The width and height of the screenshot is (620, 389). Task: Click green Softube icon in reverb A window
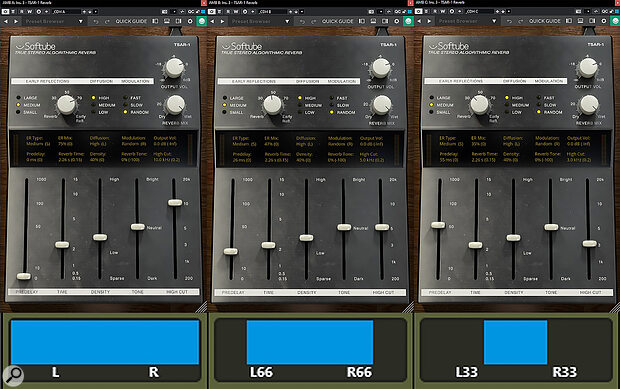[x=202, y=21]
